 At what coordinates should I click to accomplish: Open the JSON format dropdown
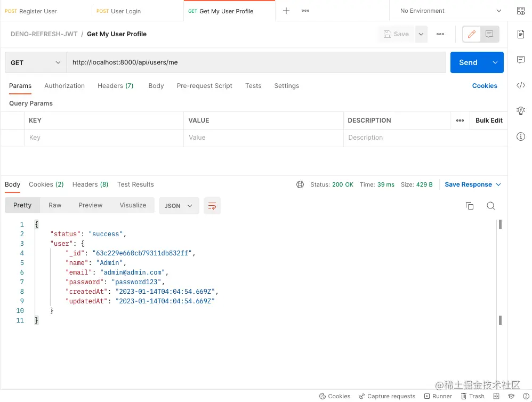pyautogui.click(x=179, y=206)
